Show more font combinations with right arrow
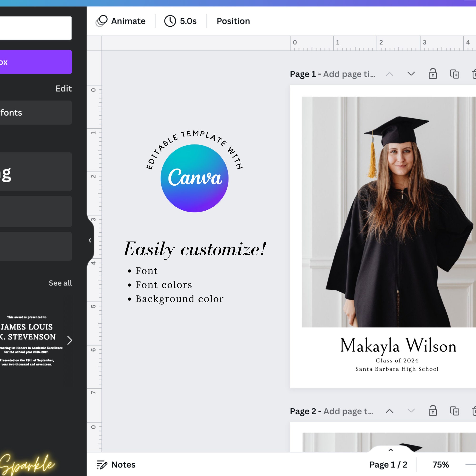 [x=70, y=340]
